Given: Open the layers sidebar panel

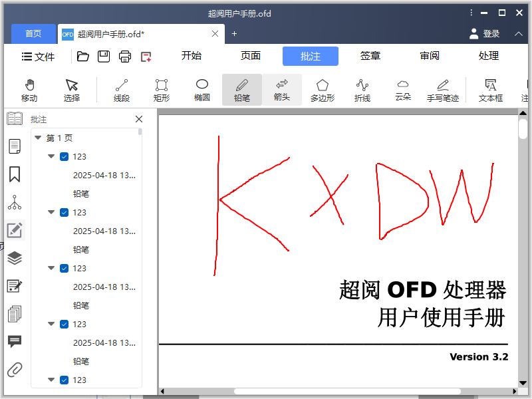Looking at the screenshot, I should pyautogui.click(x=15, y=258).
